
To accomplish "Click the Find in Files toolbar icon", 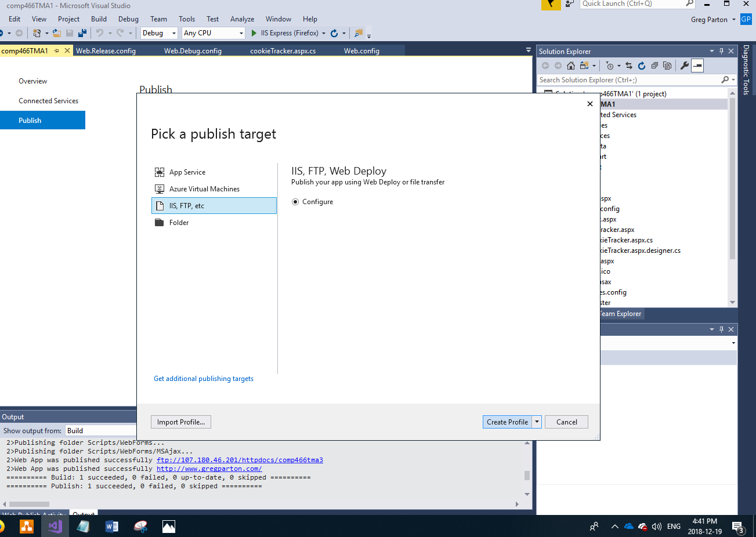I will (359, 33).
